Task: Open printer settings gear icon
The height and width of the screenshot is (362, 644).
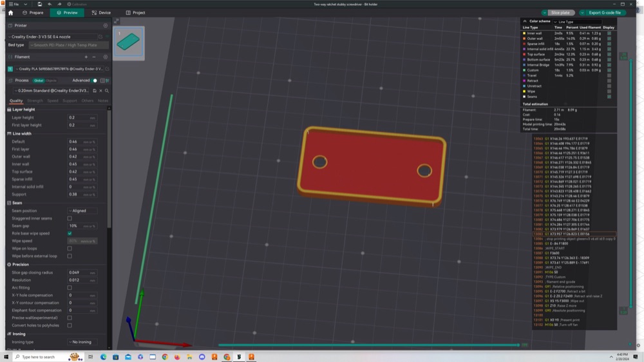Action: pos(106,26)
